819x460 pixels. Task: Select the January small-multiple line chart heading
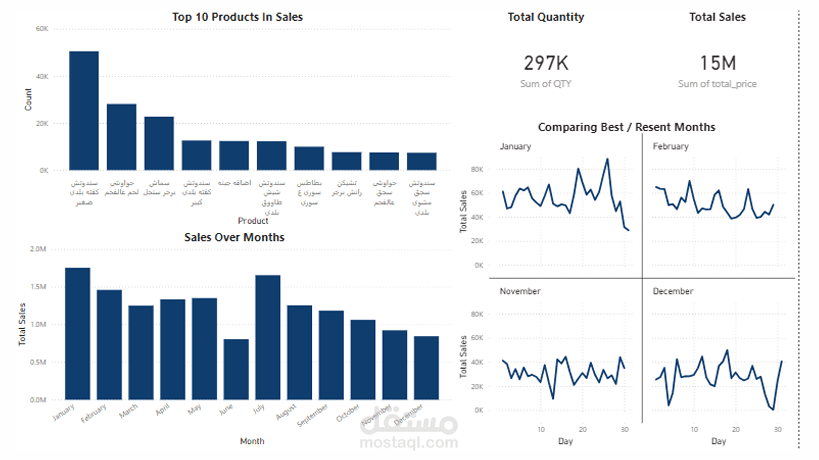point(516,146)
